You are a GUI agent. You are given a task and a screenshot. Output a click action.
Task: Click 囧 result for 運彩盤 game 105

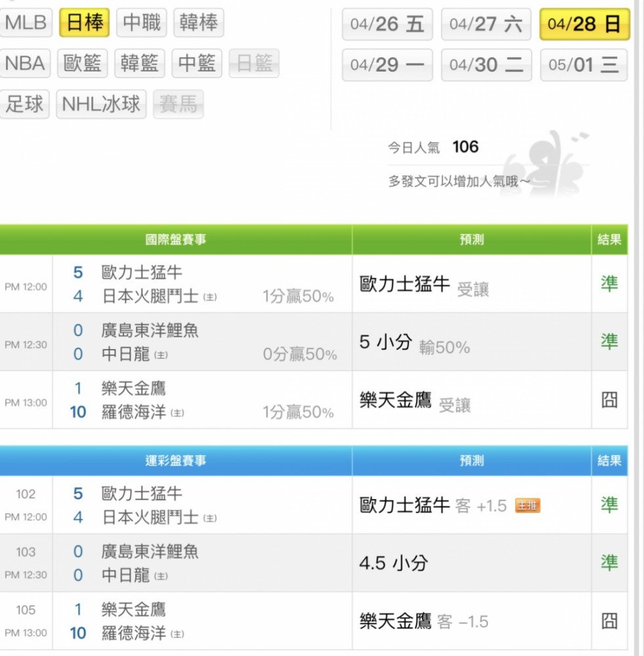[x=610, y=621]
